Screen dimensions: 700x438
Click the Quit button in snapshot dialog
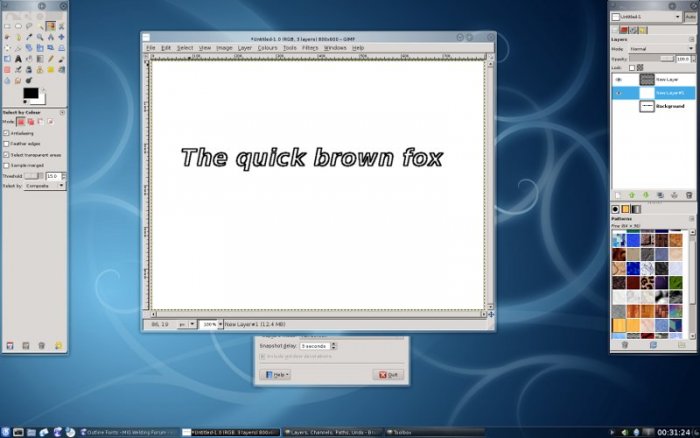tap(388, 375)
